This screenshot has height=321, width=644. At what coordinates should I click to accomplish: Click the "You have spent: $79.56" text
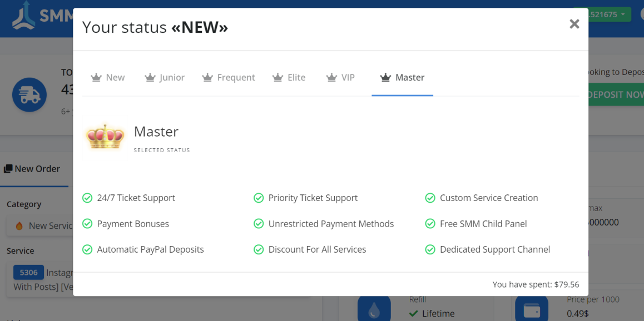[536, 284]
